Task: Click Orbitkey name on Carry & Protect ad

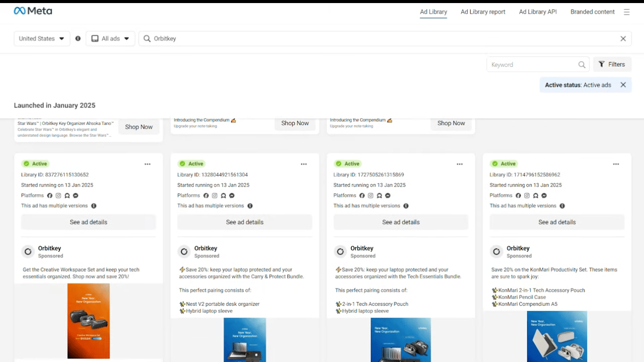Action: pyautogui.click(x=206, y=248)
